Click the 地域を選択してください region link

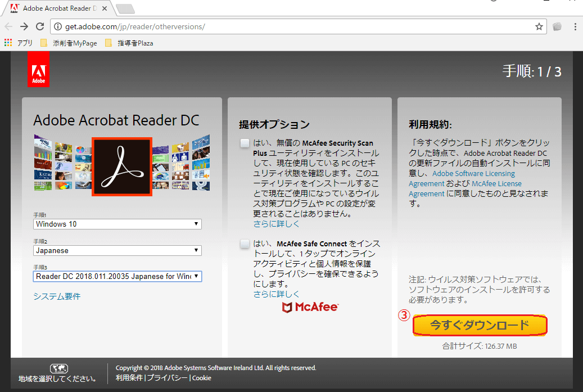tap(58, 379)
